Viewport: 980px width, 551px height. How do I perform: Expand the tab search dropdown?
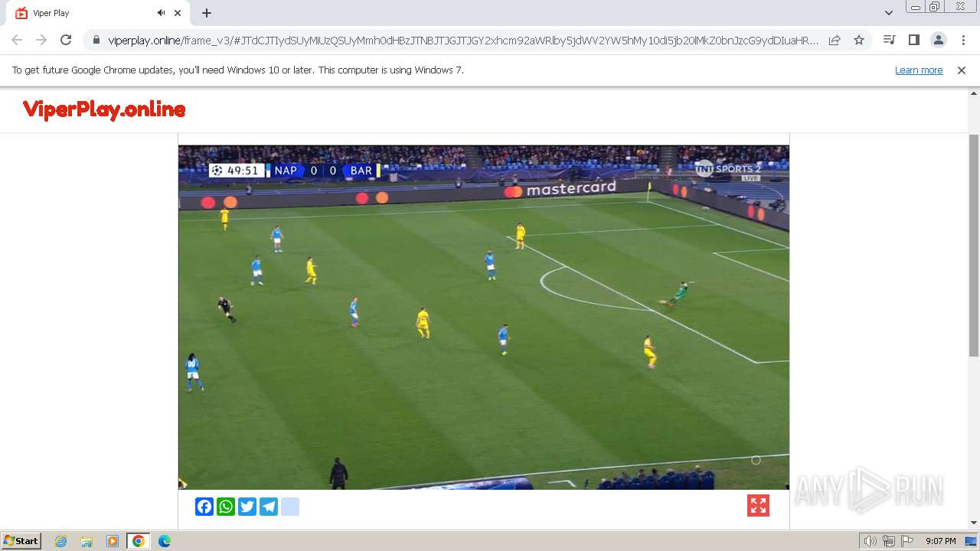pos(888,13)
